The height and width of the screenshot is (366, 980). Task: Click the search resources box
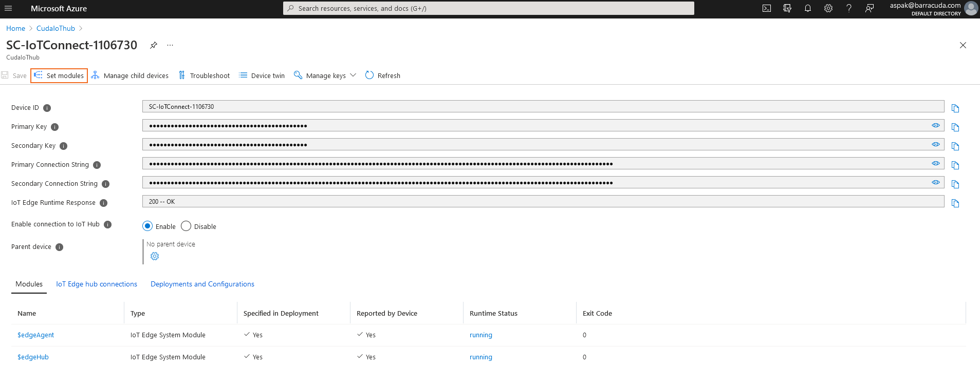(x=488, y=8)
